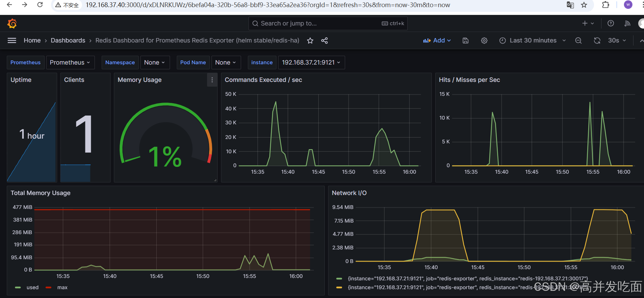Open the new plus menu in header

click(x=588, y=23)
